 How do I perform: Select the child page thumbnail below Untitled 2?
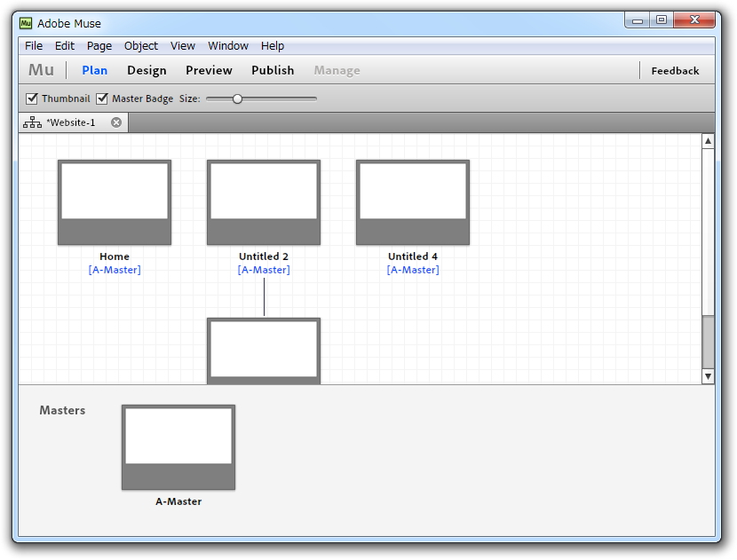pos(264,351)
